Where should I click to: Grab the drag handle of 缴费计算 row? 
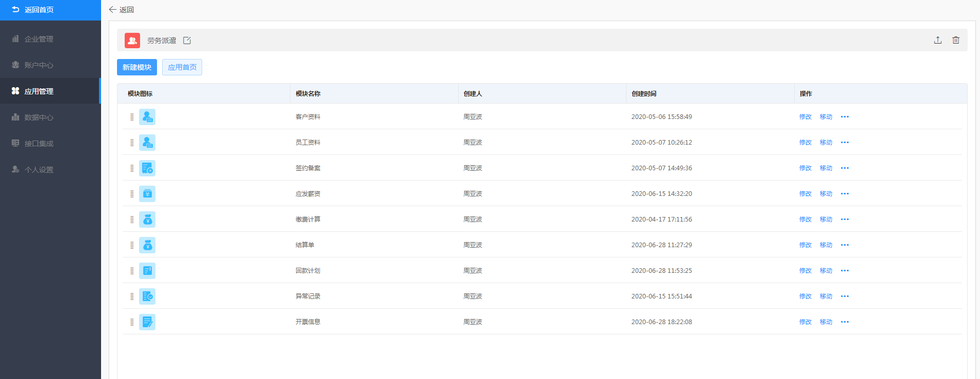[x=132, y=220]
